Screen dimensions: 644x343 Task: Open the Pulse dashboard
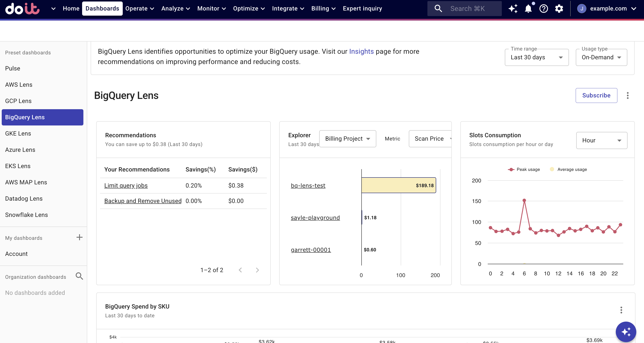pos(43,68)
